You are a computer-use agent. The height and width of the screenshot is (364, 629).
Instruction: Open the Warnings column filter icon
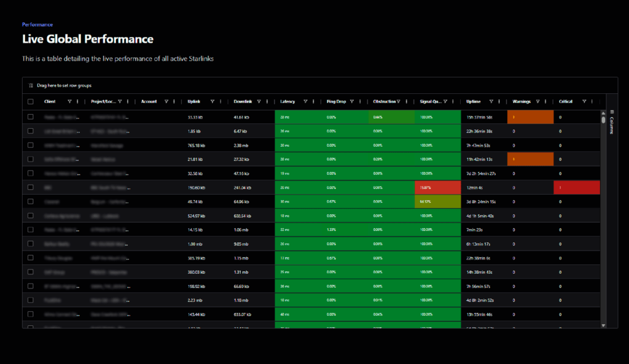tap(537, 101)
